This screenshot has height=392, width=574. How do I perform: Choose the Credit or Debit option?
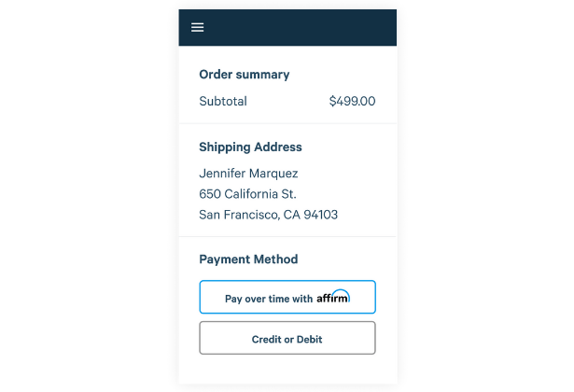pos(287,339)
